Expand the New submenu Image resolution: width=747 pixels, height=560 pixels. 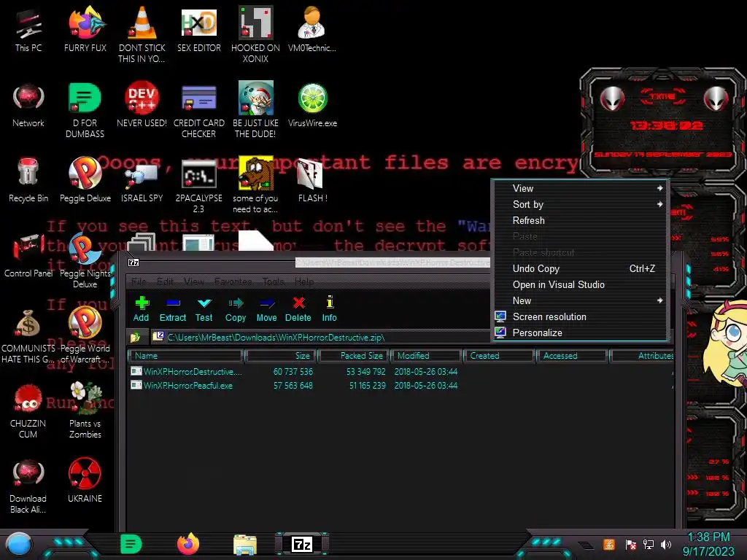580,300
